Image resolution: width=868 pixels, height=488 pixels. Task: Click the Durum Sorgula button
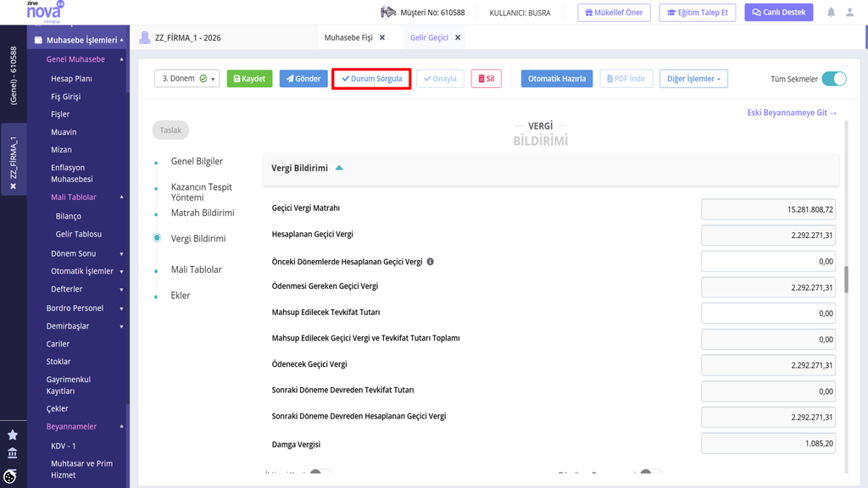(x=371, y=79)
